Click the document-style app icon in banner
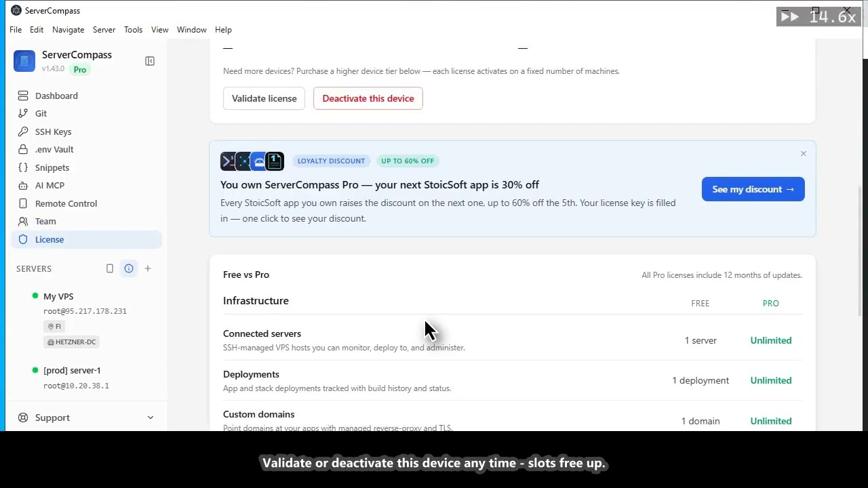Image resolution: width=868 pixels, height=488 pixels. coord(275,161)
